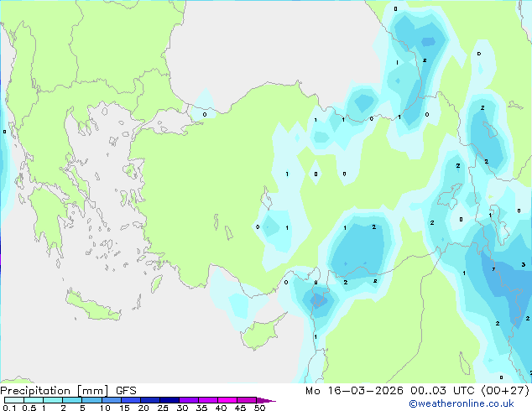Select the 35–40 mm legend color box
The width and height of the screenshot is (532, 411).
(x=208, y=400)
